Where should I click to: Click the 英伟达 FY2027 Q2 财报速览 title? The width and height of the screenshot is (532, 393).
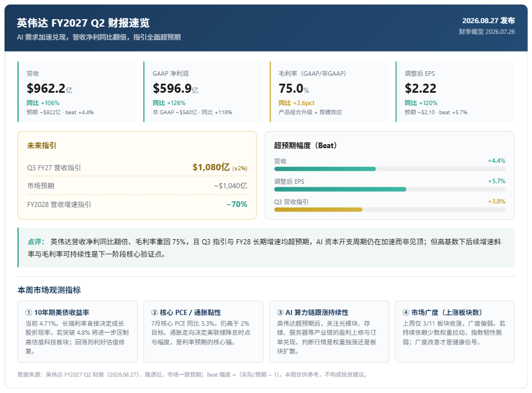point(83,23)
